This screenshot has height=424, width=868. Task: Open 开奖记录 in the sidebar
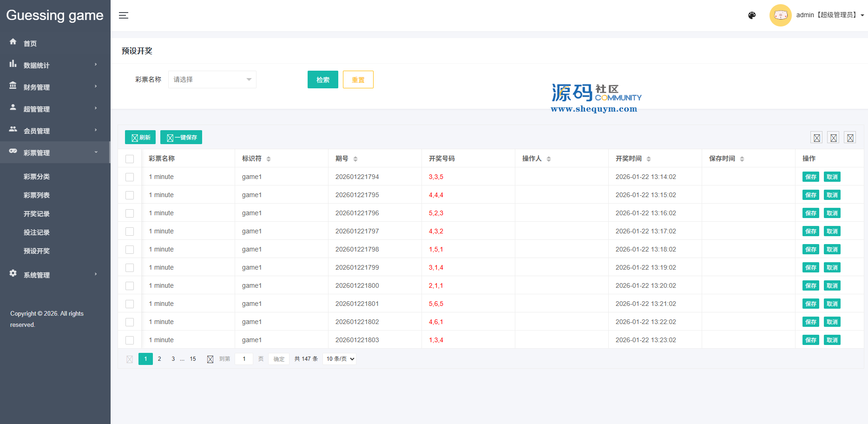pyautogui.click(x=37, y=214)
